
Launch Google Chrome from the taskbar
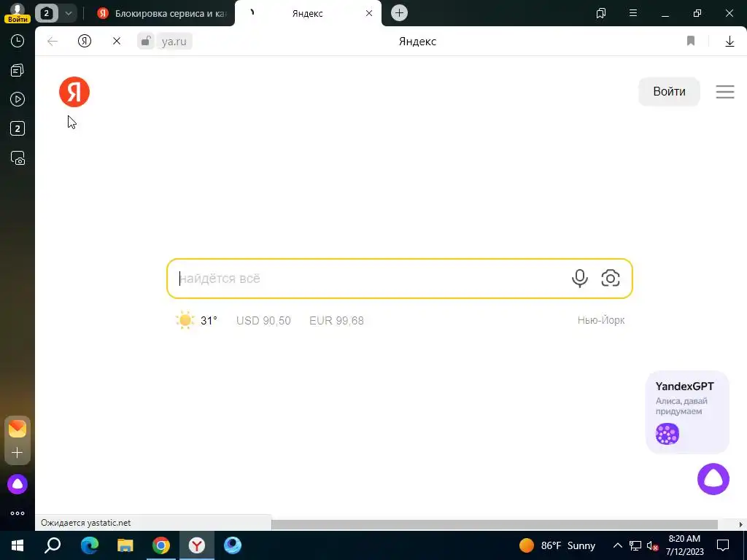point(161,545)
